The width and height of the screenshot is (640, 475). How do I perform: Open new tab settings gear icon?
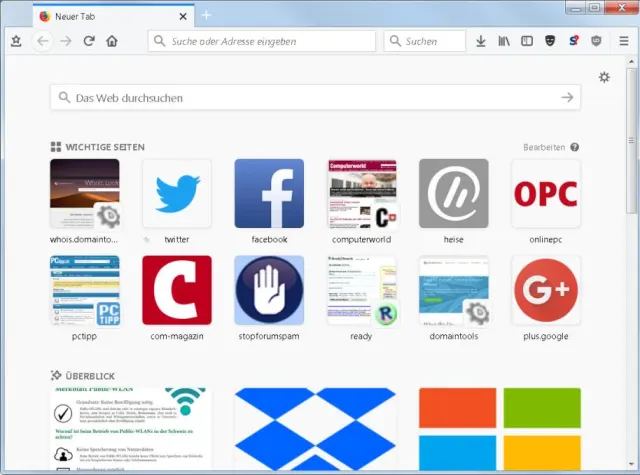pyautogui.click(x=604, y=77)
